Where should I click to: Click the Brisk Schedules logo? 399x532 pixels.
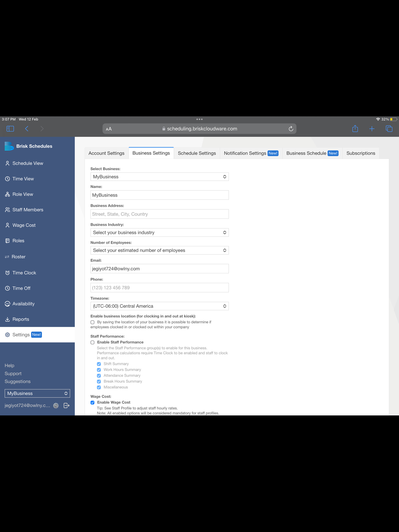[9, 146]
